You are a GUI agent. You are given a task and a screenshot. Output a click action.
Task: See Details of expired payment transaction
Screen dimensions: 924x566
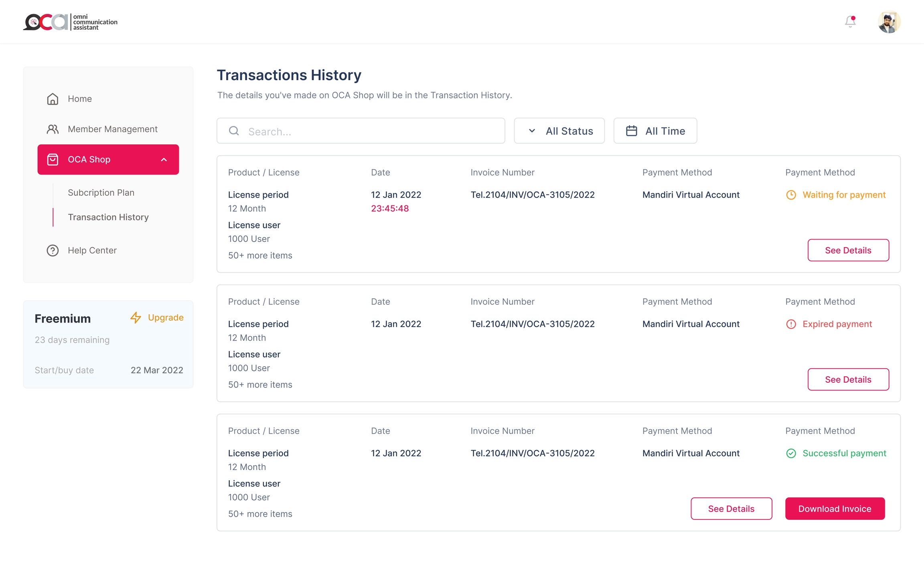coord(848,379)
